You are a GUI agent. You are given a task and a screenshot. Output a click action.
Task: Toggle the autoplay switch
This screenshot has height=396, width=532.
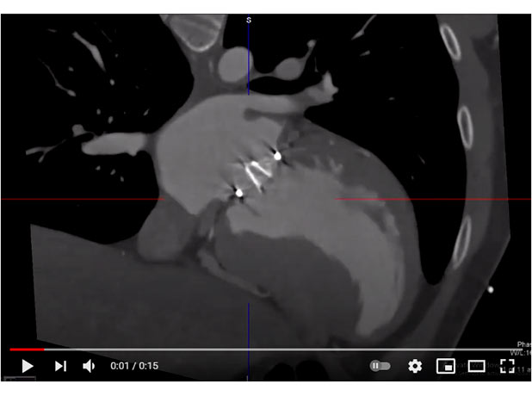point(380,366)
